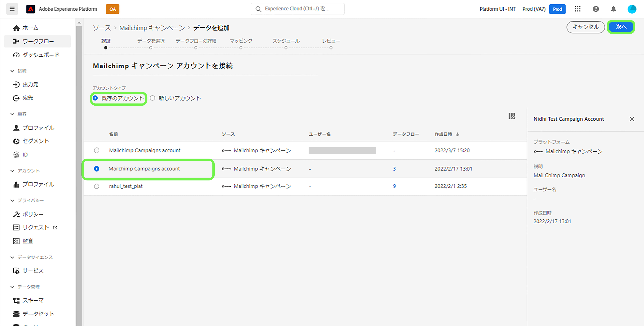
Task: Click the Adobe logo icon
Action: [x=30, y=9]
